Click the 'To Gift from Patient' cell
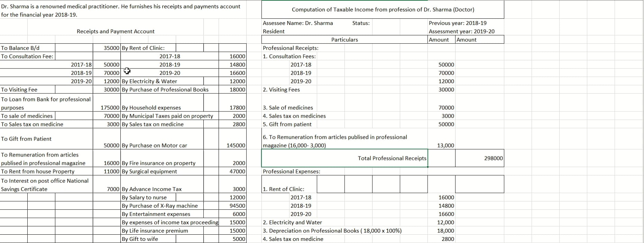The width and height of the screenshot is (644, 243). 26,139
